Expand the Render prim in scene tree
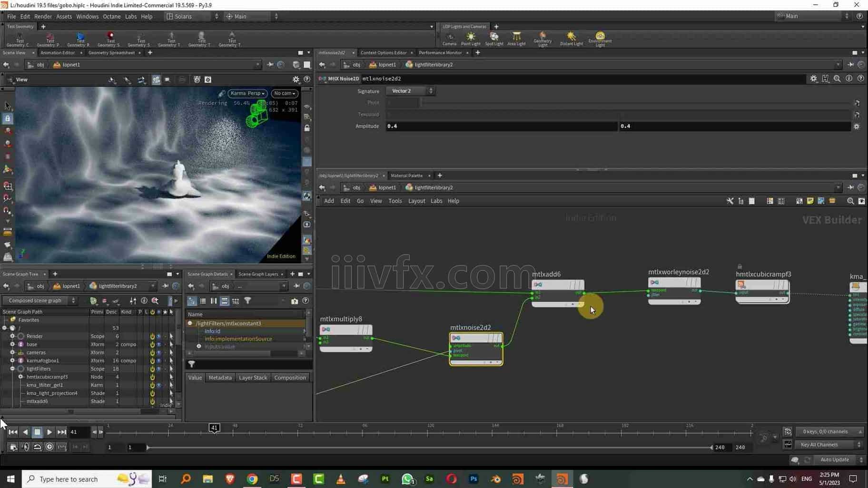The image size is (868, 488). (x=12, y=336)
